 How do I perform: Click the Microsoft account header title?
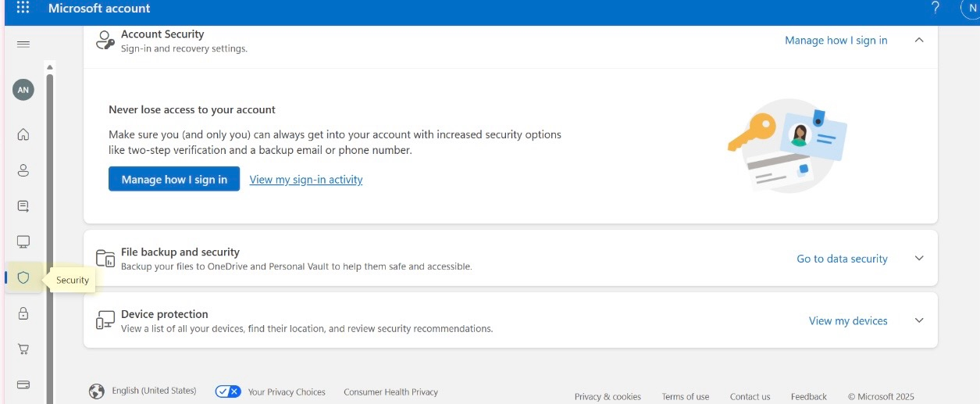pos(99,9)
